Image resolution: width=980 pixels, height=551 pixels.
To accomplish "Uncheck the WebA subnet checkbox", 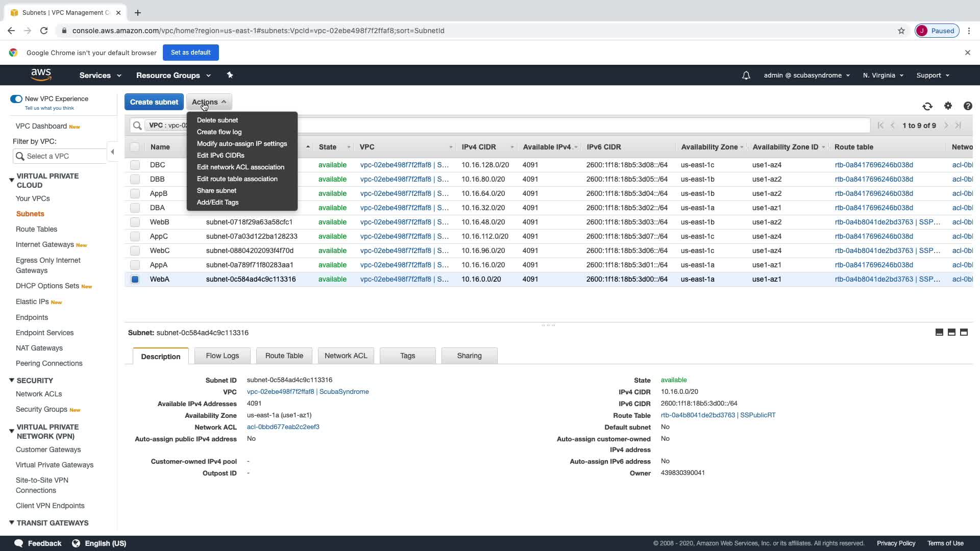I will (x=135, y=279).
